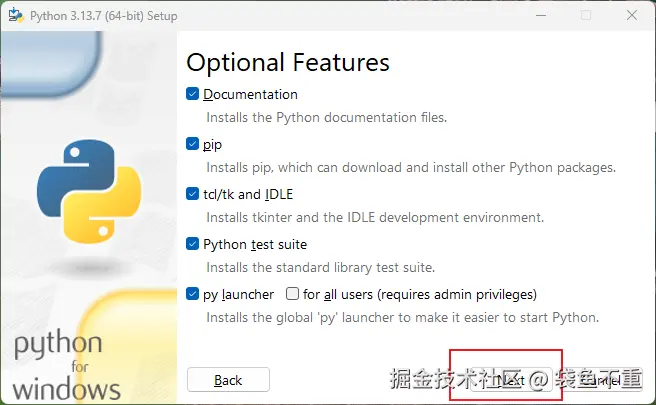Click 'Installs tkinter and the IDLE development environment.' text
Image resolution: width=656 pixels, height=405 pixels.
click(x=375, y=218)
